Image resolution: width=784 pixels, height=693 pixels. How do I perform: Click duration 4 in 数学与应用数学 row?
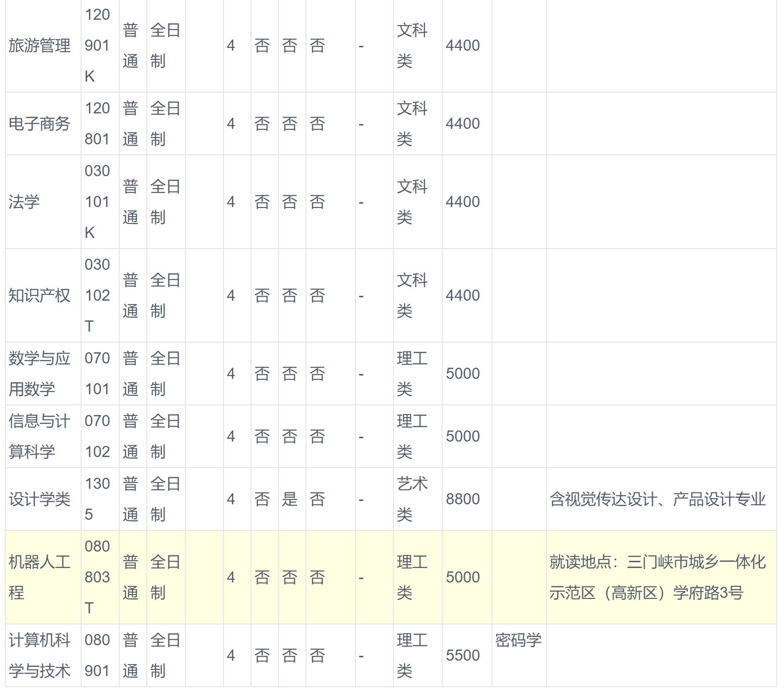(231, 374)
